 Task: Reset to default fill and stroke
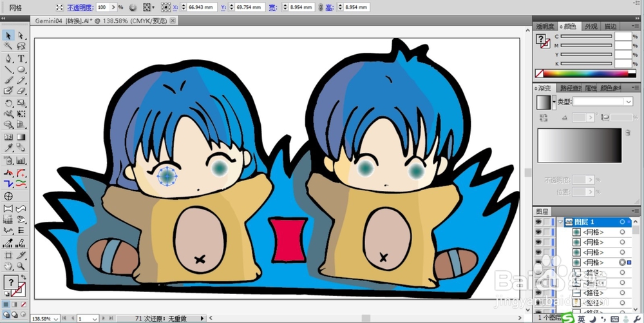(x=6, y=294)
